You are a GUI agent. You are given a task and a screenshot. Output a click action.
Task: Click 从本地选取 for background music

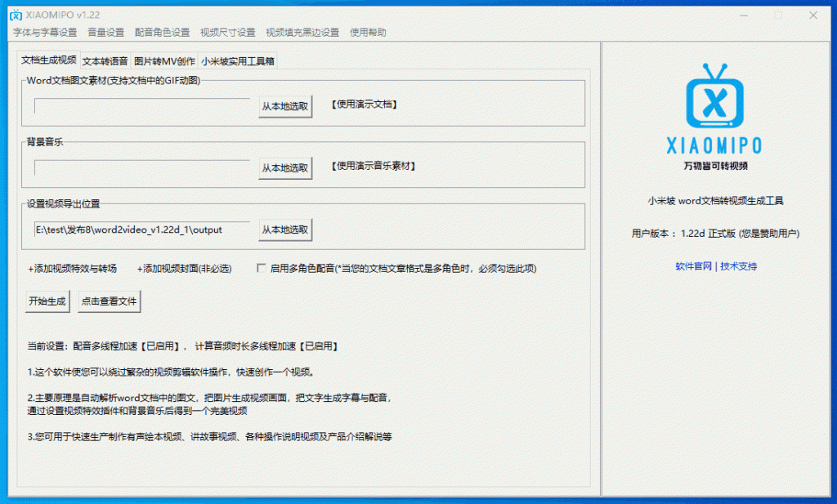285,167
